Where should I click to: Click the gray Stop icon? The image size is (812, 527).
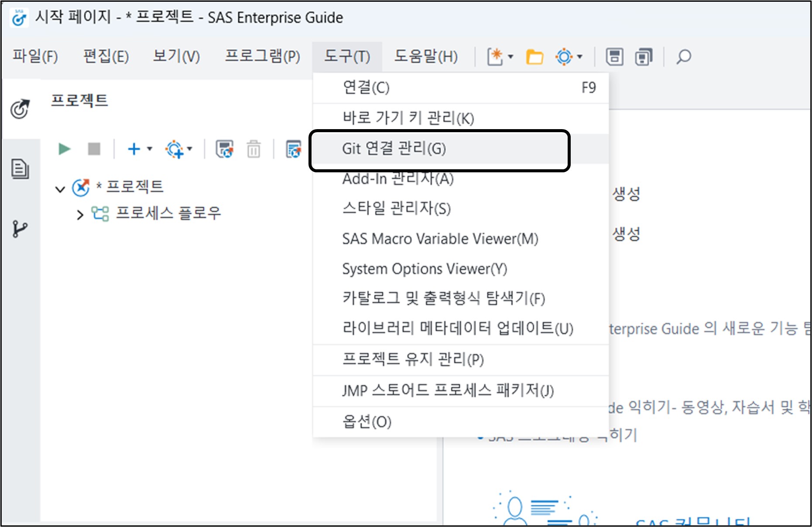click(x=93, y=149)
